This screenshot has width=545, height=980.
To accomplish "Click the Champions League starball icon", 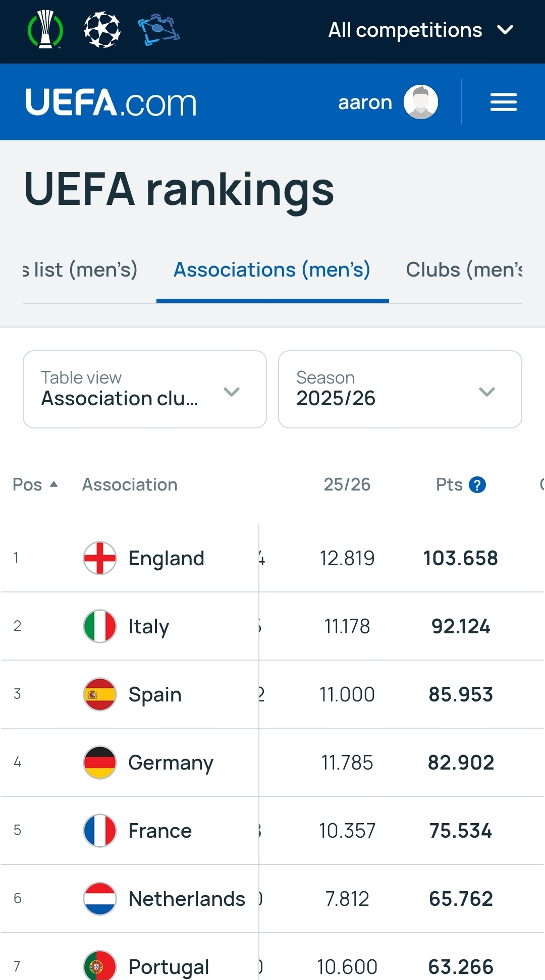I will pyautogui.click(x=102, y=30).
